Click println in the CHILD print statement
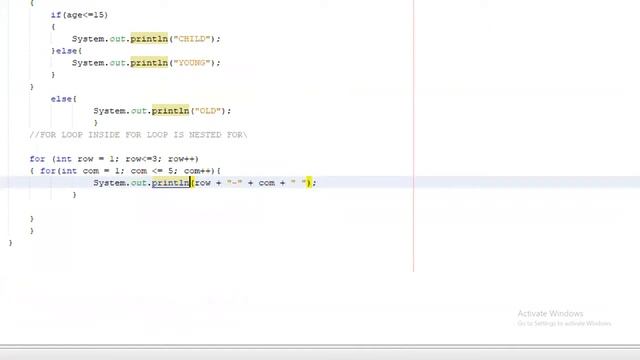The height and width of the screenshot is (360, 640). click(x=149, y=39)
